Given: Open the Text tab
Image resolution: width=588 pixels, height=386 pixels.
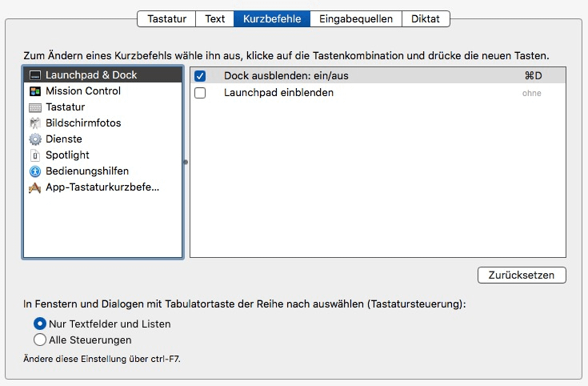Looking at the screenshot, I should point(215,18).
